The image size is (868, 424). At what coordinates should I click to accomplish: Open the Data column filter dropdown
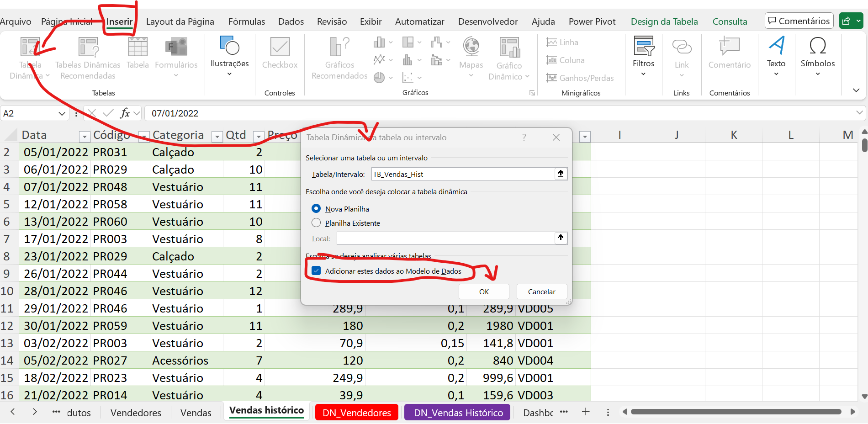[84, 137]
